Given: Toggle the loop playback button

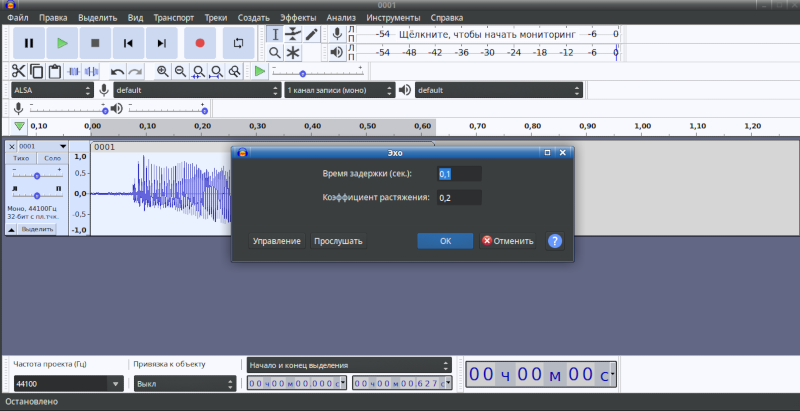Looking at the screenshot, I should pos(238,43).
